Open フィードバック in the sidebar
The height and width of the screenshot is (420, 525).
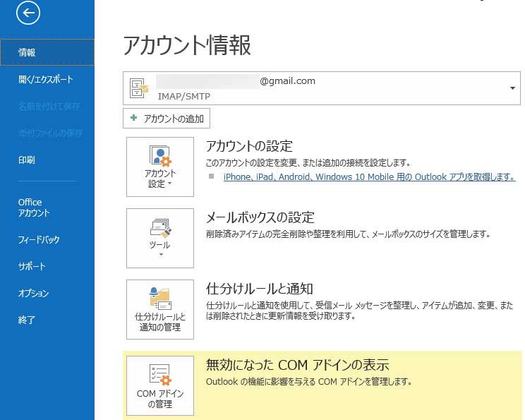point(39,240)
